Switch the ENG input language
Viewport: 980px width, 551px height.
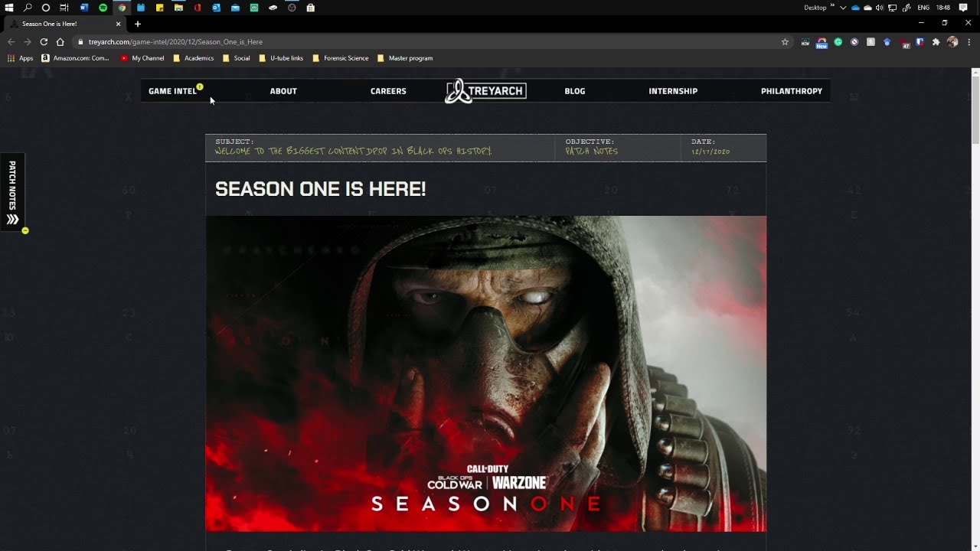(923, 8)
